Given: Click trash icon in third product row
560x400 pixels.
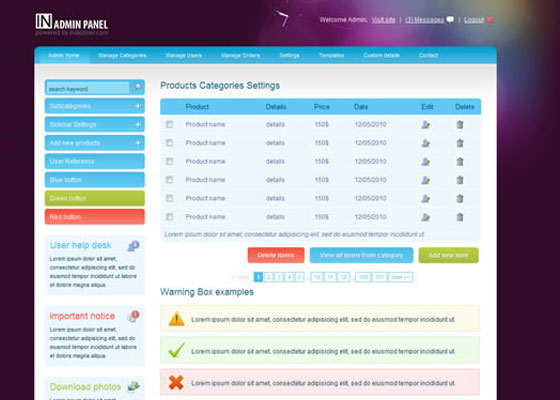Looking at the screenshot, I should coord(460,161).
